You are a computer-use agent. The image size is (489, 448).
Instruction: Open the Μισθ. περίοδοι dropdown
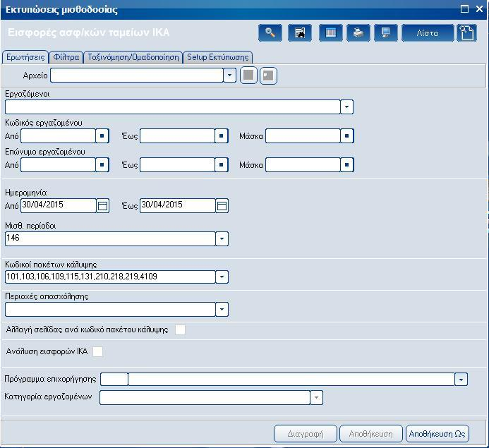pos(222,238)
